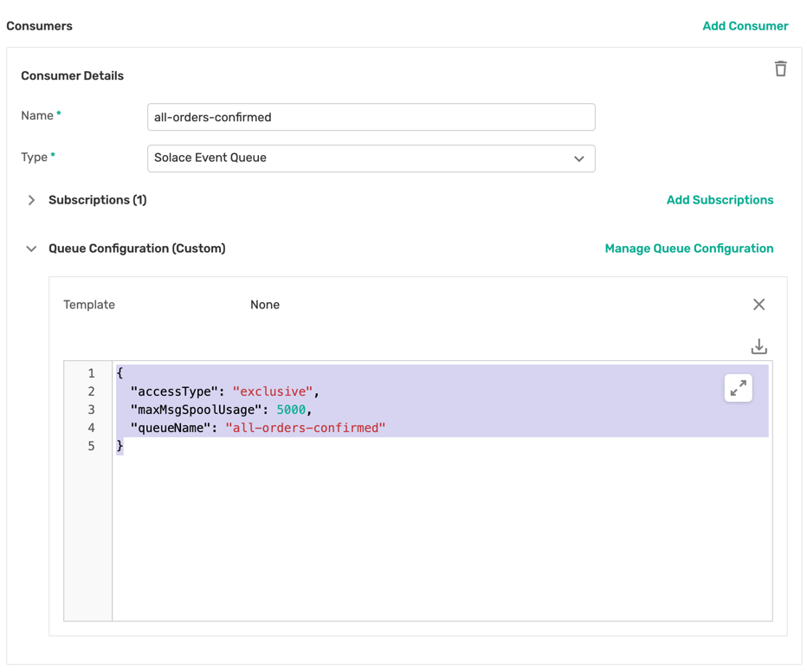Click the queueName string in the JSON
Screen dimensions: 807x672
[x=303, y=427]
